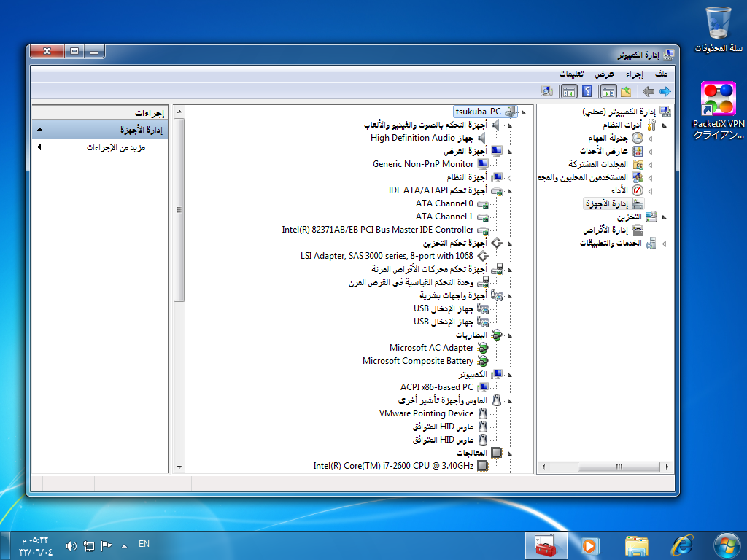The image size is (747, 560).
Task: Click the عارض الأحداث event viewer icon
Action: coord(638,152)
